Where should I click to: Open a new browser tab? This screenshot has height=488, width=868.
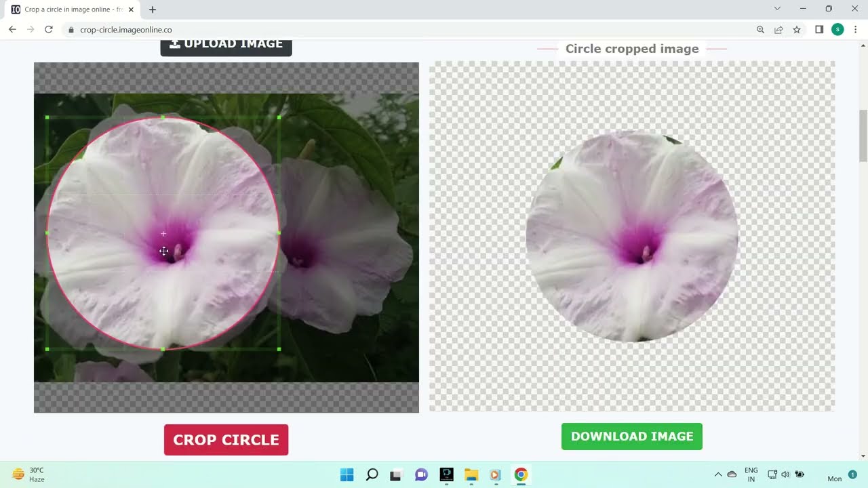point(153,9)
